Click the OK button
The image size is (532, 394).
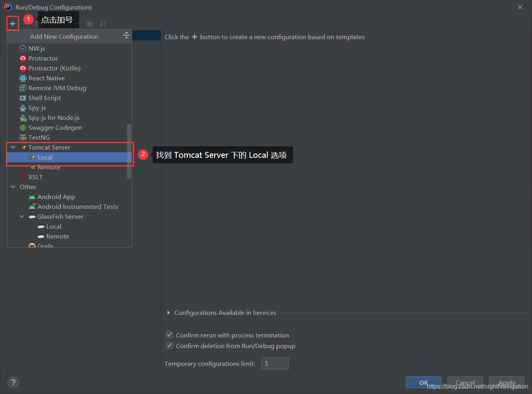pyautogui.click(x=423, y=382)
